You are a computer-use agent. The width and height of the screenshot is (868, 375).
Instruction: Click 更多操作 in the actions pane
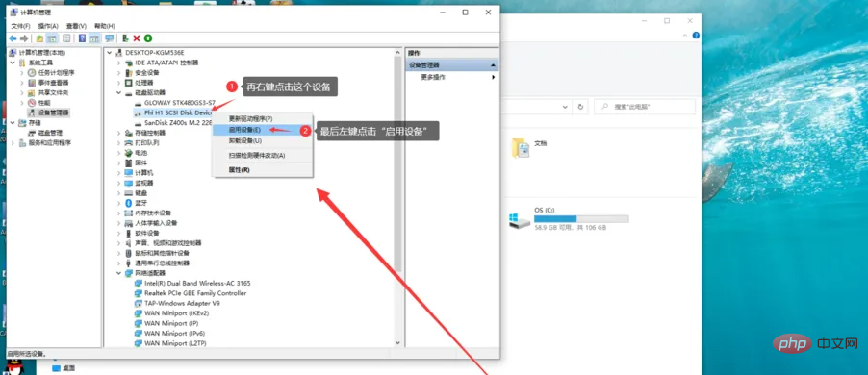(x=433, y=78)
